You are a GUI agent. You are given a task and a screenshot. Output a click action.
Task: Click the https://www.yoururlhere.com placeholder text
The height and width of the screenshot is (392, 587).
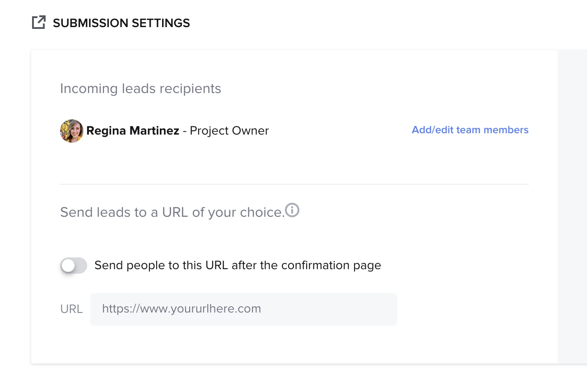coord(182,309)
